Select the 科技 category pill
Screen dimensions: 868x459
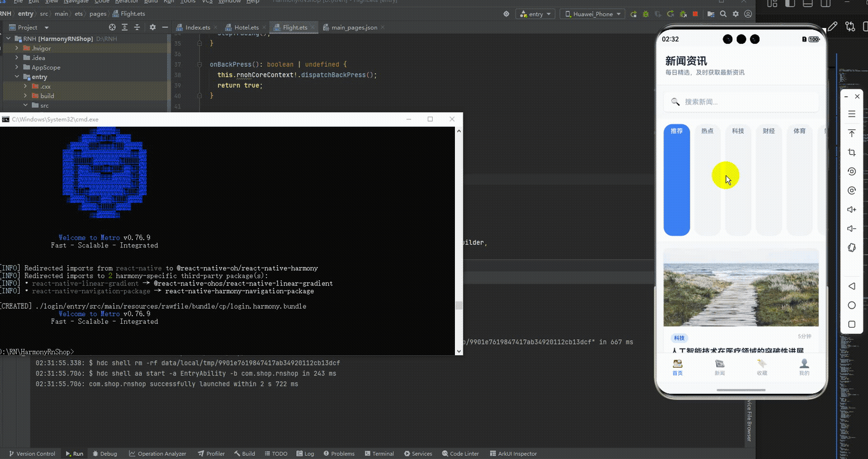click(x=738, y=180)
